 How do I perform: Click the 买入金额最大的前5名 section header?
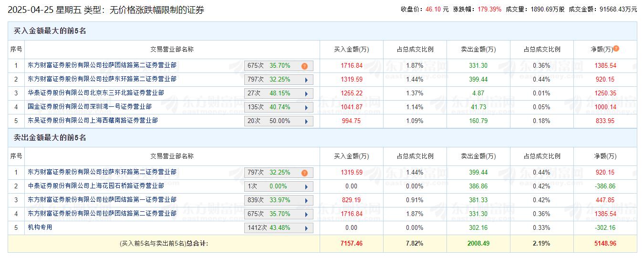(x=50, y=31)
